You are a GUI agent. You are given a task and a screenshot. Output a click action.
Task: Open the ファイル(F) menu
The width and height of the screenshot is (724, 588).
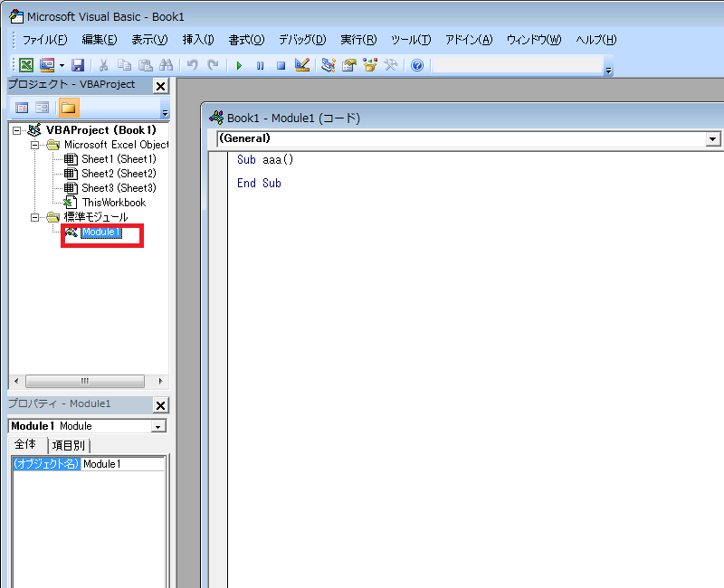coord(44,40)
